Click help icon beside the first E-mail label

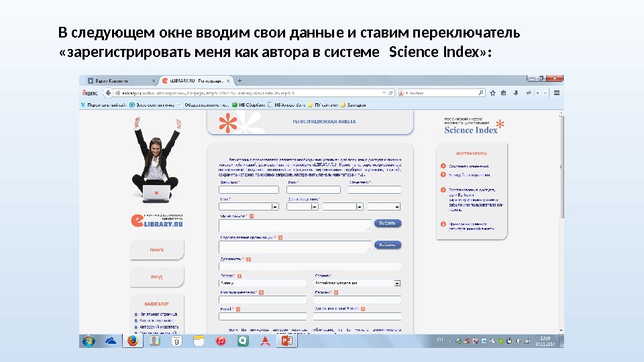point(238,309)
